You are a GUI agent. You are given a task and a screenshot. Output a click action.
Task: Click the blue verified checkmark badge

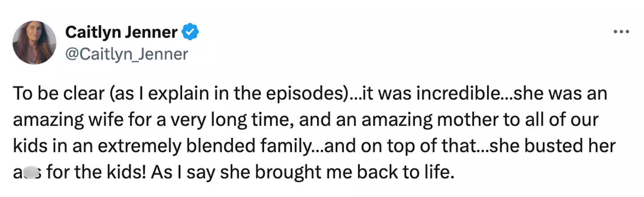pos(190,32)
